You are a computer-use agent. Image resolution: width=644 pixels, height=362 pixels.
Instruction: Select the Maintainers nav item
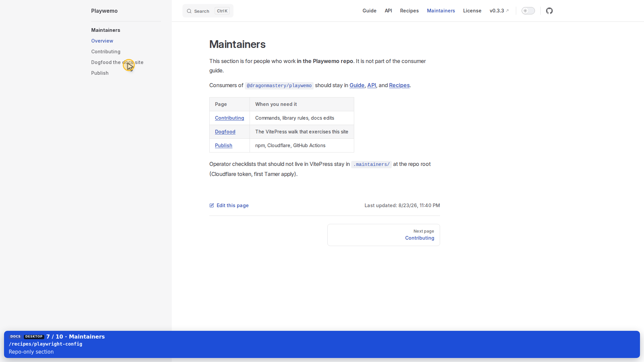[441, 11]
